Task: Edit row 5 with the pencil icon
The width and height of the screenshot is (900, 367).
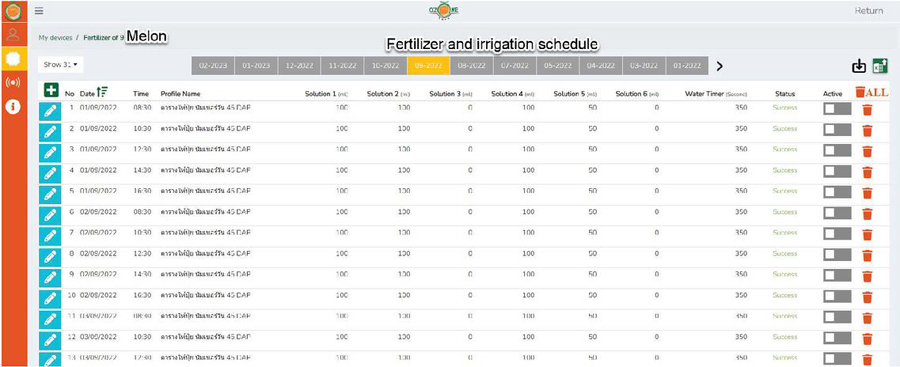Action: (x=50, y=194)
